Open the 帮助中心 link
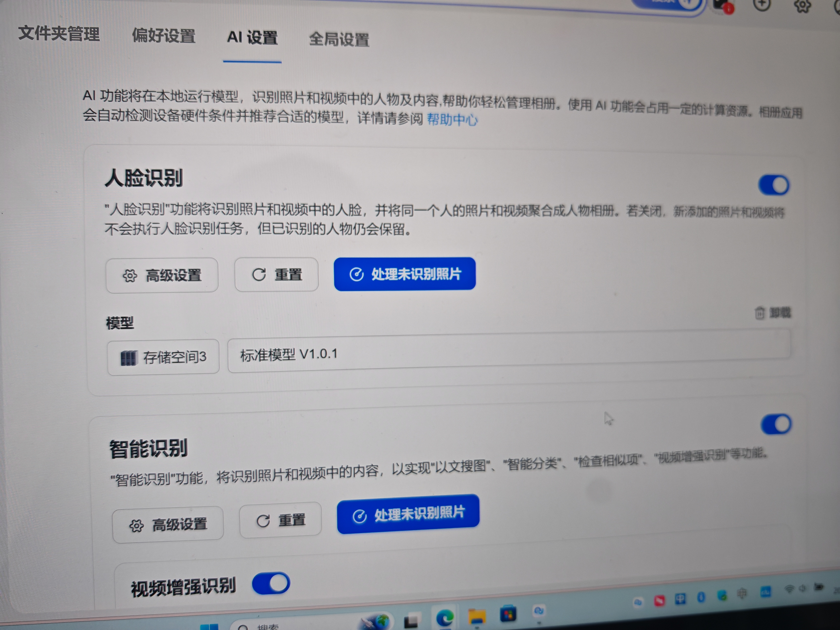The height and width of the screenshot is (630, 840). (x=452, y=120)
